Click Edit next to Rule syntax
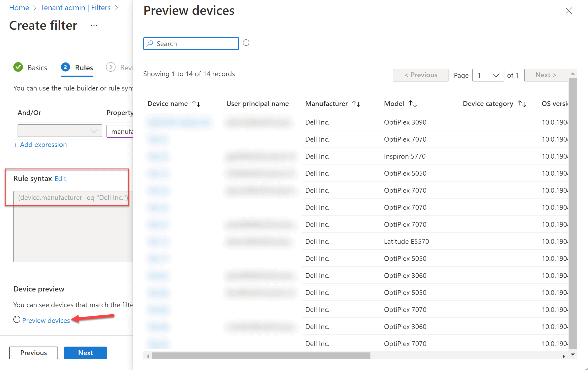The height and width of the screenshot is (370, 588). pos(60,179)
